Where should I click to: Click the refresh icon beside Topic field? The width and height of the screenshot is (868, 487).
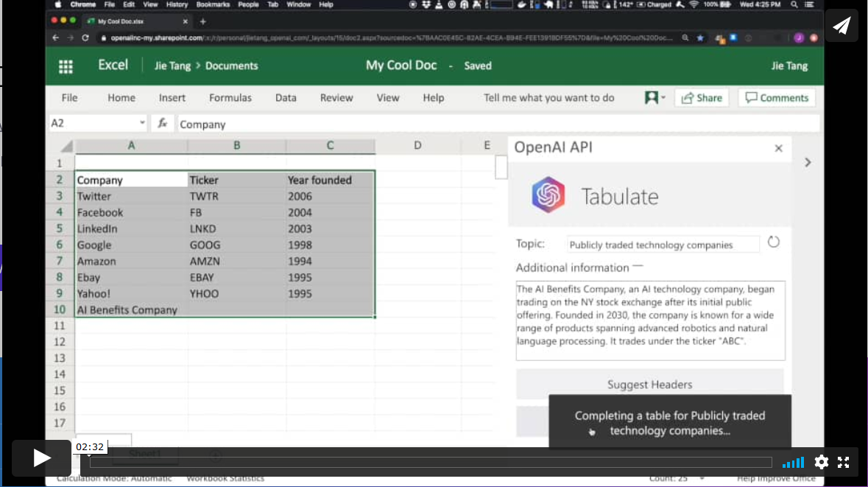(773, 242)
